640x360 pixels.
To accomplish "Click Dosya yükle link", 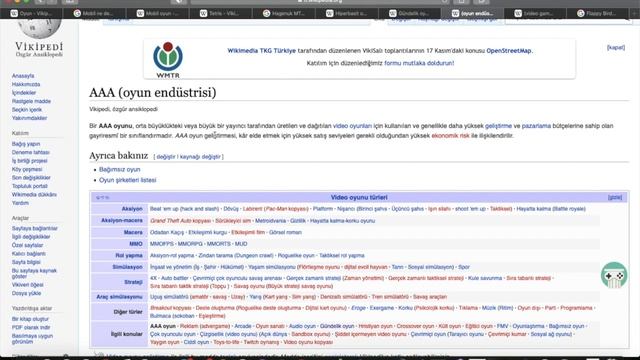I will 26,293.
